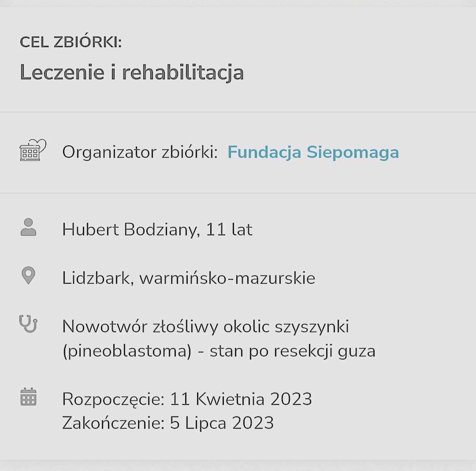This screenshot has width=476, height=471.
Task: Click the stethoscope diagnosis icon
Action: pos(28,324)
